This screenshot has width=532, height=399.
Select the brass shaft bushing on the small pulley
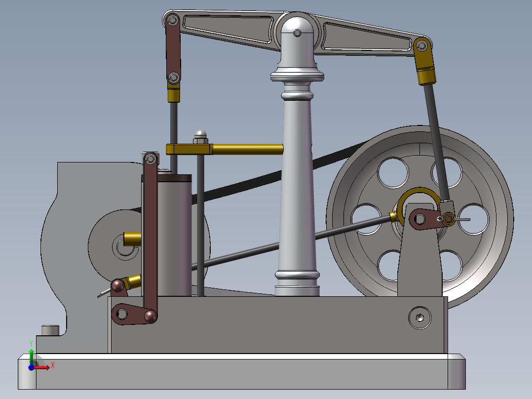point(133,239)
